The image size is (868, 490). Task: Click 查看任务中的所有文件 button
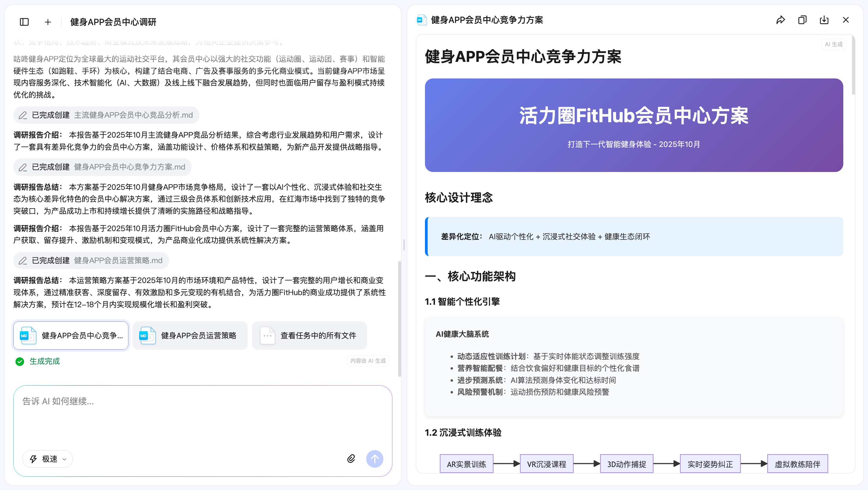309,335
